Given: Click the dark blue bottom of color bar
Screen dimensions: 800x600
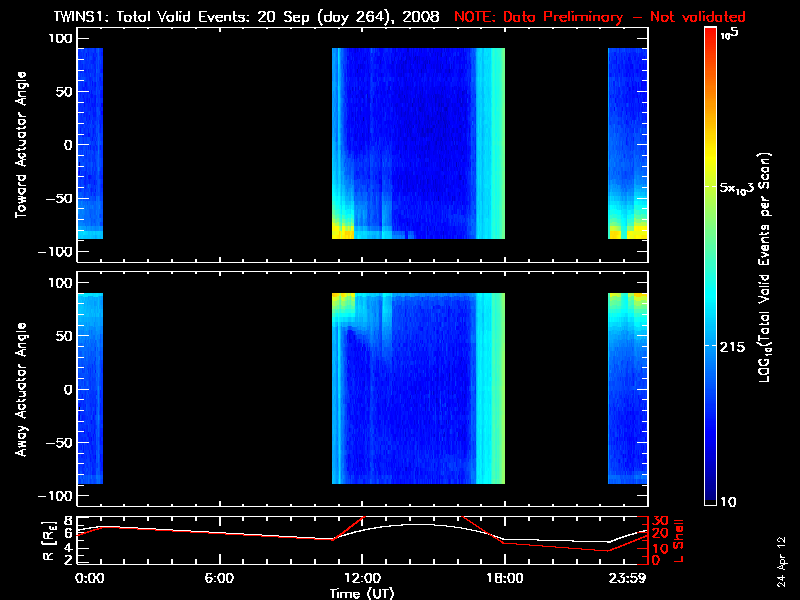Looking at the screenshot, I should [711, 495].
